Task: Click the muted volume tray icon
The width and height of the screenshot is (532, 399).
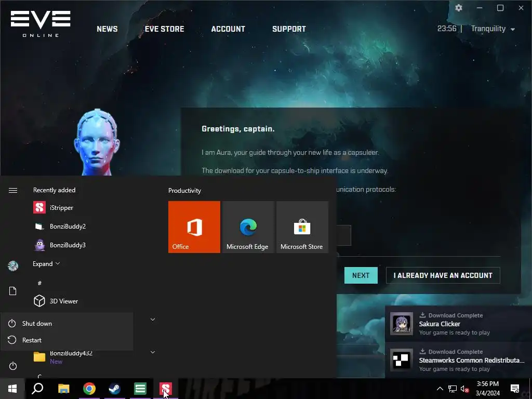Action: pyautogui.click(x=464, y=389)
